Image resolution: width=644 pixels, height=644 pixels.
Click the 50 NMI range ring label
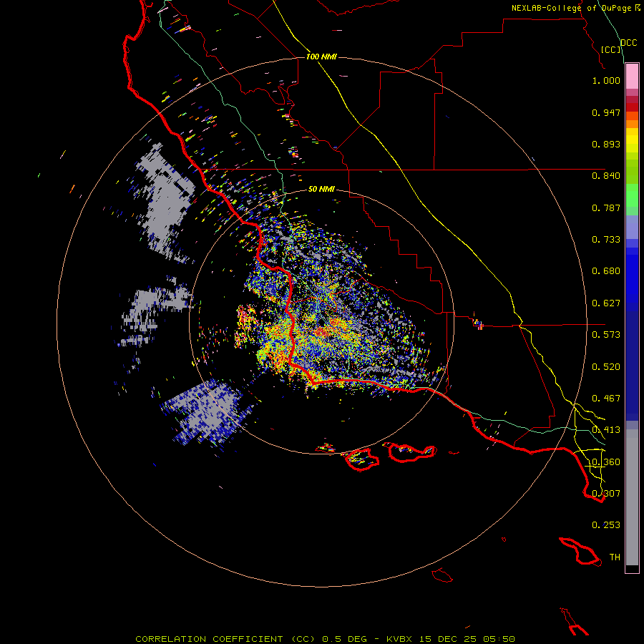tap(321, 189)
